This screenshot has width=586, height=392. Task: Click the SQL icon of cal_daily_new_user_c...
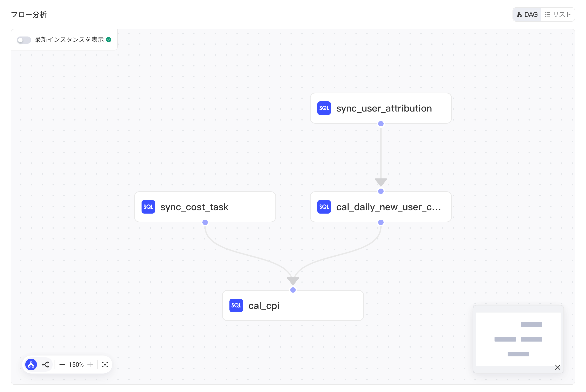point(324,207)
